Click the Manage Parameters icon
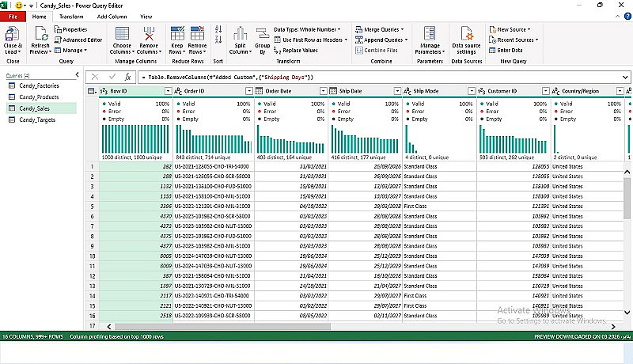 coord(429,33)
